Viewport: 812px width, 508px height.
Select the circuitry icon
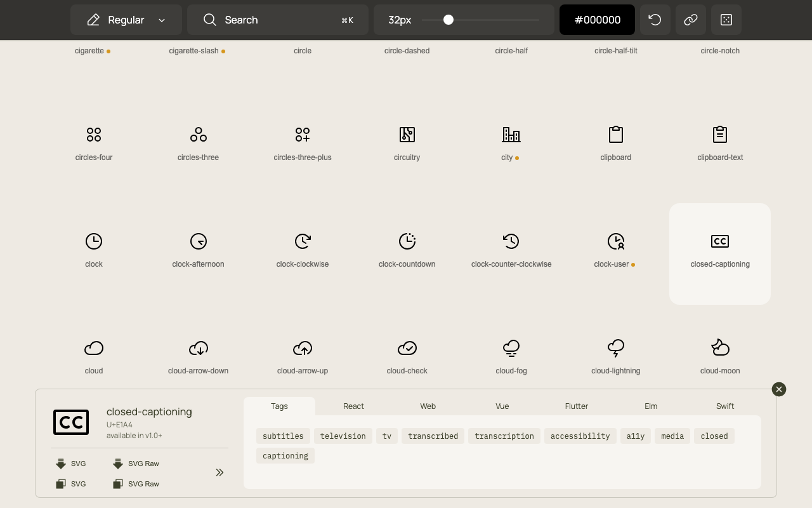pyautogui.click(x=407, y=135)
